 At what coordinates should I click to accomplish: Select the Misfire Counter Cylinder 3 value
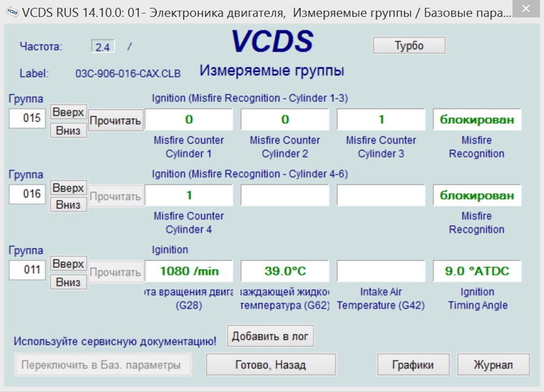[x=381, y=120]
